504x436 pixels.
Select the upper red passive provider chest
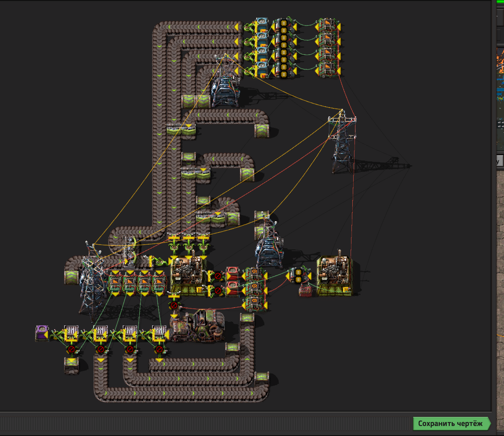233,275
